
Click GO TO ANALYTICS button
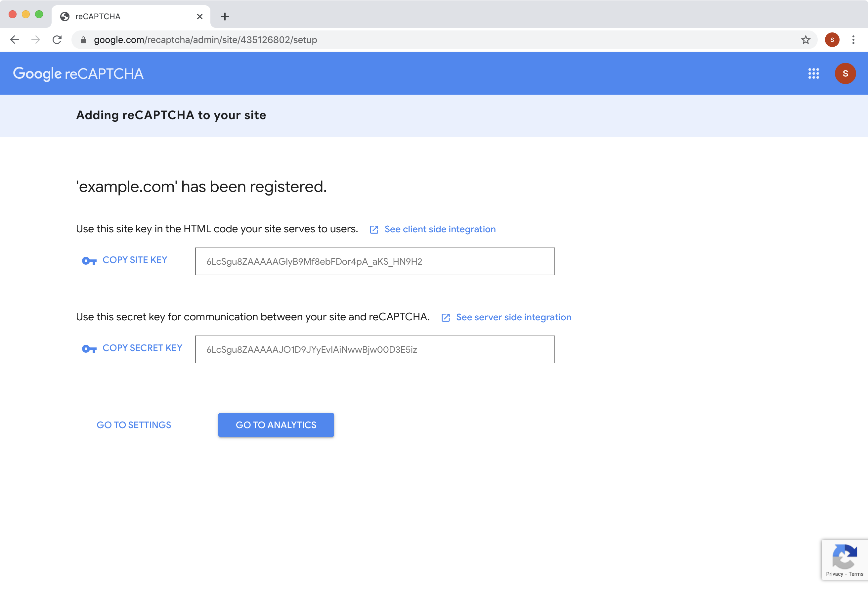[276, 425]
